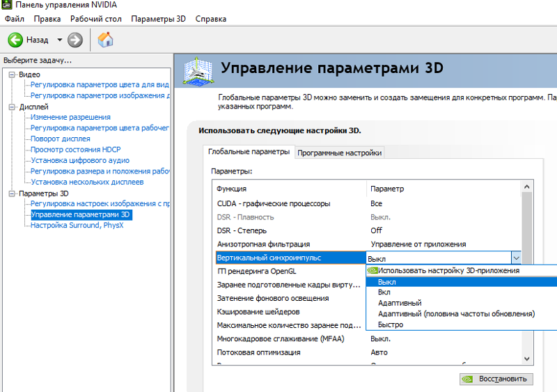Viewport: 557px width, 392px height.
Task: Click the Восстановить button
Action: click(x=496, y=379)
